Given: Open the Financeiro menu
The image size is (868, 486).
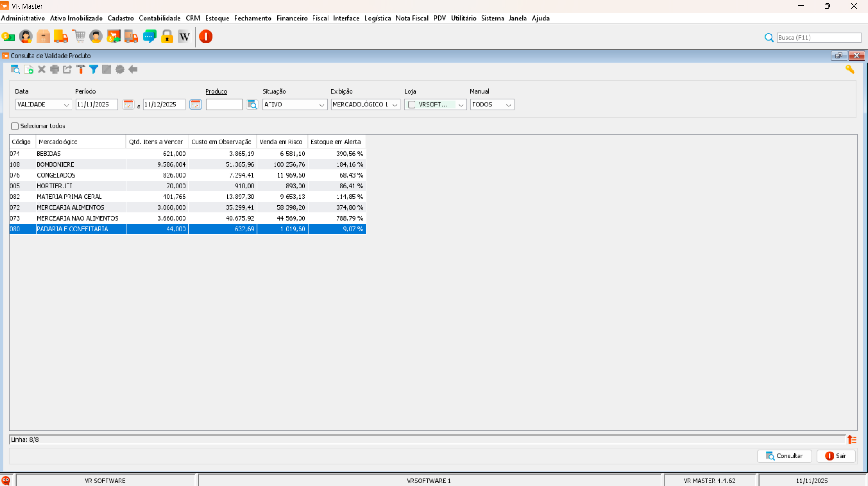Looking at the screenshot, I should coord(292,19).
